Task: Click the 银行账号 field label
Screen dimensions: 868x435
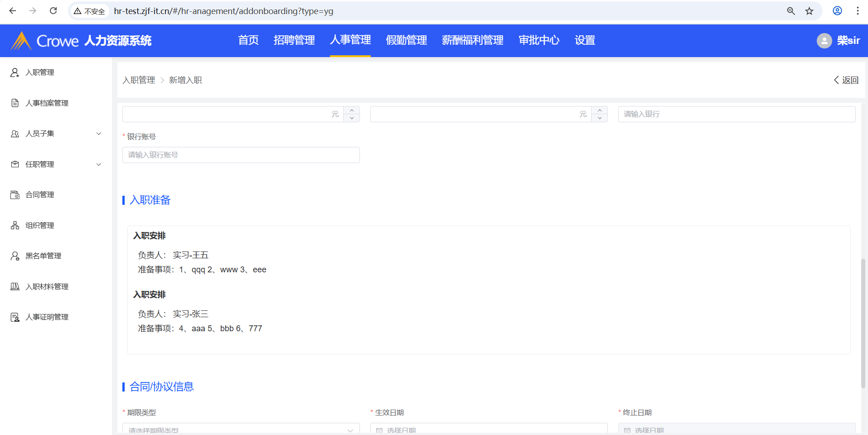Action: click(141, 137)
